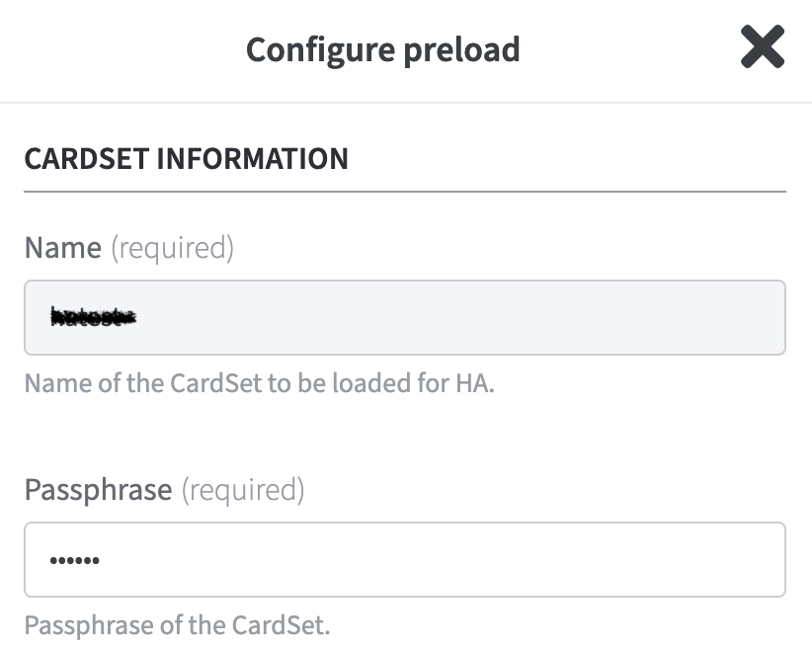Image resolution: width=812 pixels, height=652 pixels.
Task: Click the word "HA." in Name hint
Action: point(474,383)
